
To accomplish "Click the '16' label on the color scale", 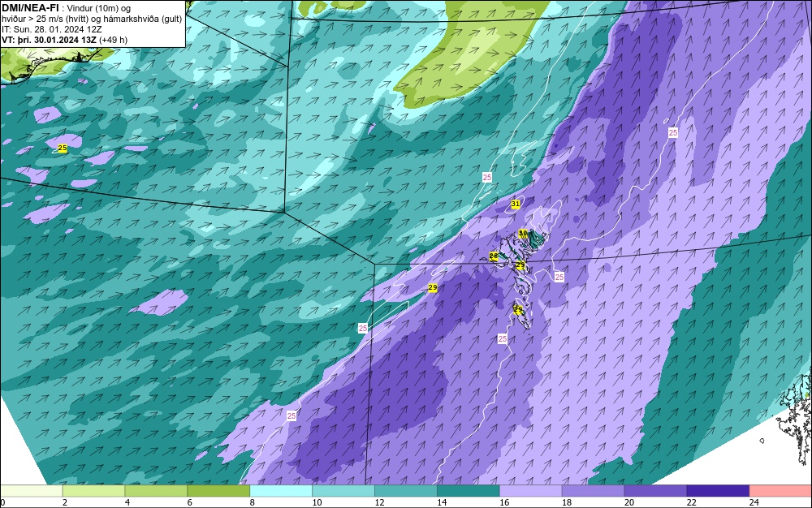I will [x=504, y=502].
